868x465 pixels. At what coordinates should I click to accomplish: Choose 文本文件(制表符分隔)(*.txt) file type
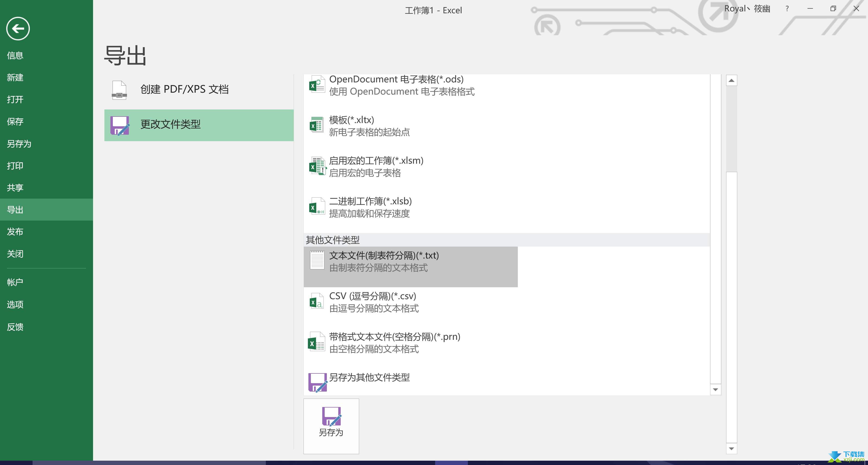click(x=410, y=267)
